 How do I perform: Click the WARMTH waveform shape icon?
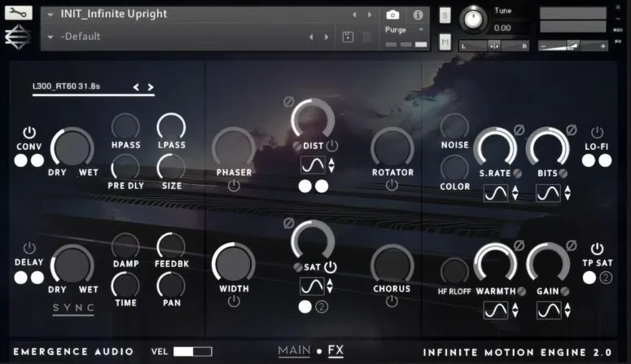click(x=495, y=310)
